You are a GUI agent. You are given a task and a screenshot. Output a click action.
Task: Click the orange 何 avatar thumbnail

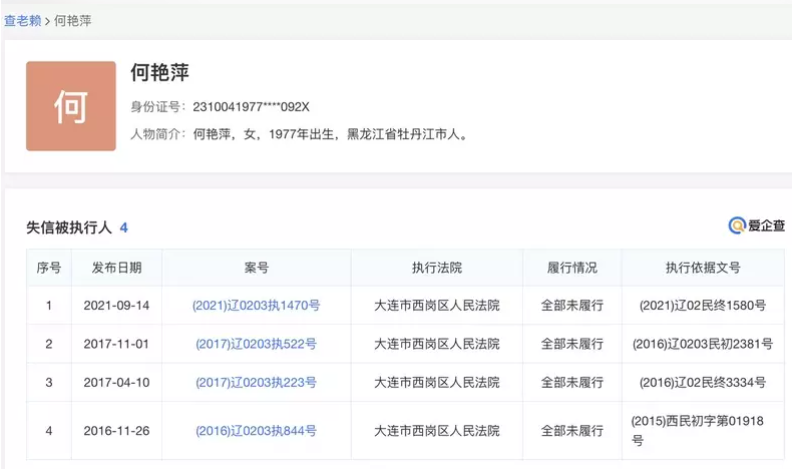(x=71, y=106)
